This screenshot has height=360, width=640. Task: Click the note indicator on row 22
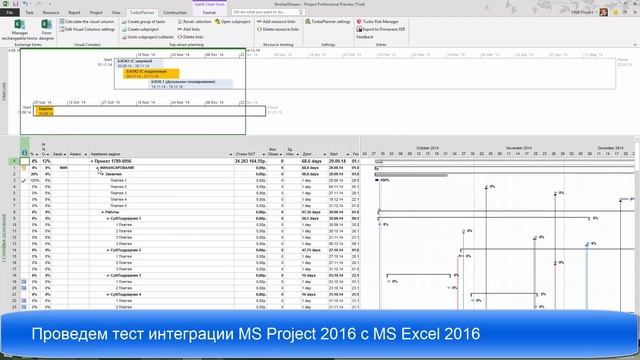24,301
